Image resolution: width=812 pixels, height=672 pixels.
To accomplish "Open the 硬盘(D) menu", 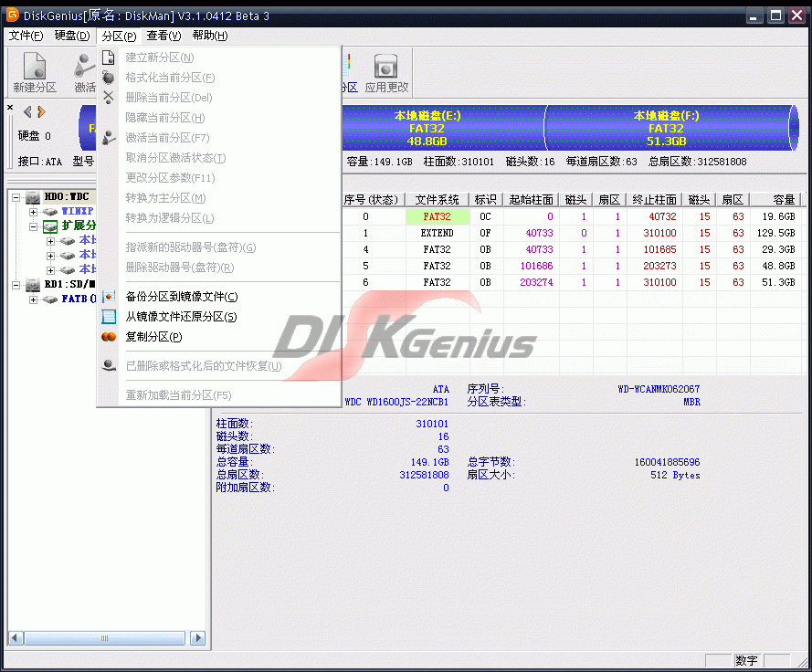I will [x=72, y=36].
